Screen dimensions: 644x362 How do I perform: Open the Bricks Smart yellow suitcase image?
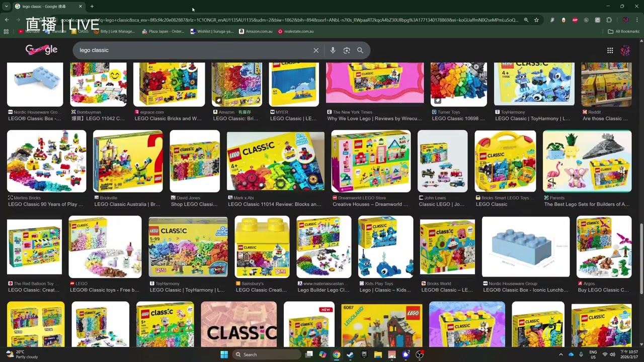coord(505,161)
